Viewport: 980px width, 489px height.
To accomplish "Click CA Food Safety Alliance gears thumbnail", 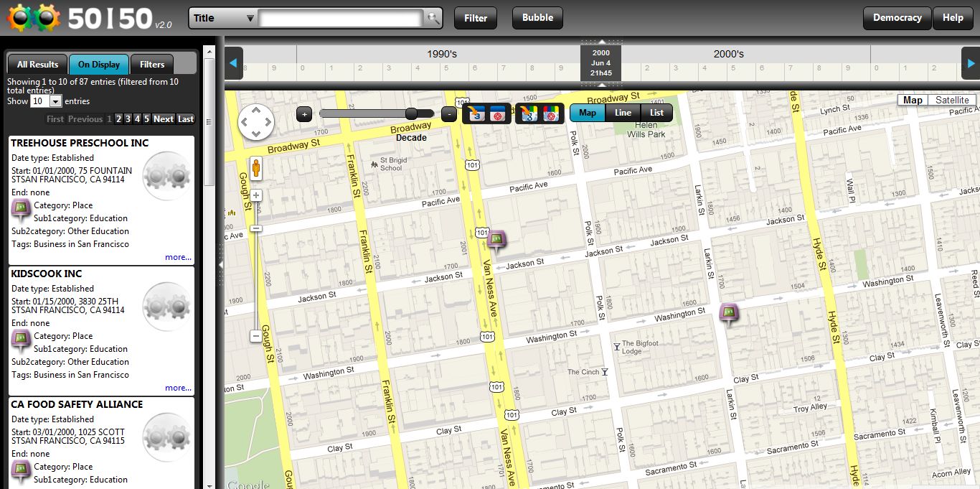I will coord(167,437).
